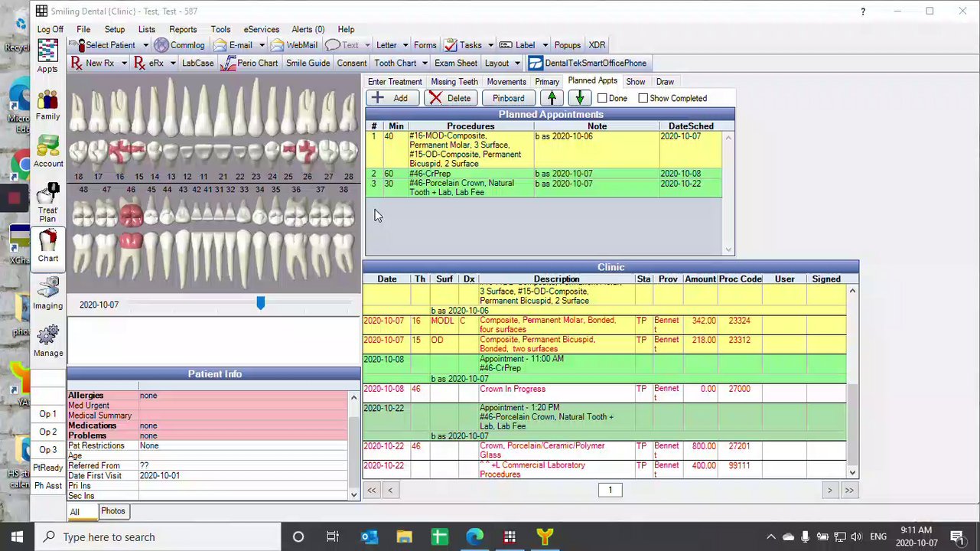Expand the Select Patient dropdown arrow

(144, 45)
